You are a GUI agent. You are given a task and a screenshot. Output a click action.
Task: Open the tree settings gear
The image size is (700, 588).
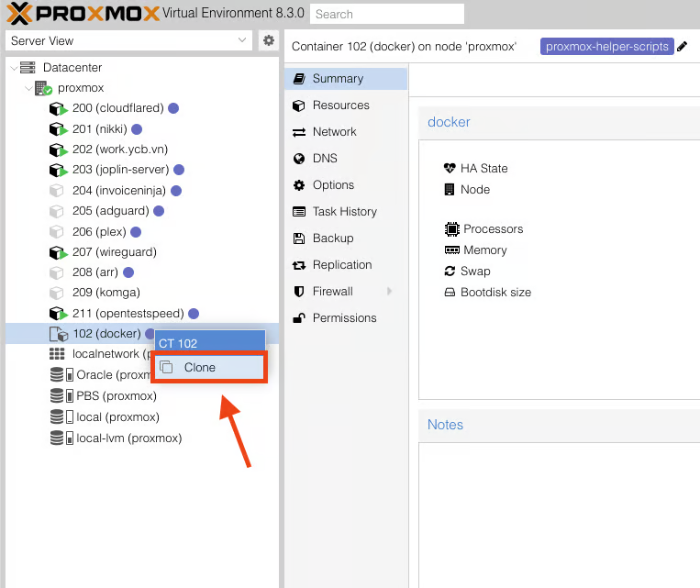point(268,40)
